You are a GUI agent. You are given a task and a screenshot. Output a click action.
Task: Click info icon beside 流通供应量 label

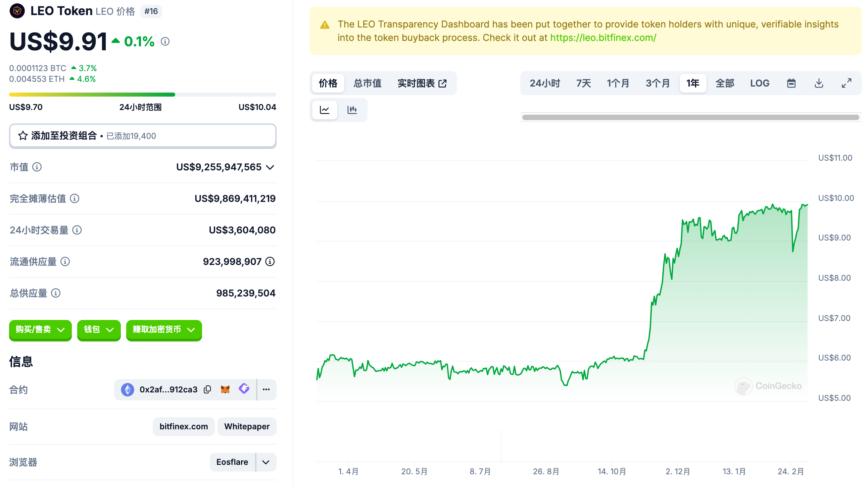point(65,262)
